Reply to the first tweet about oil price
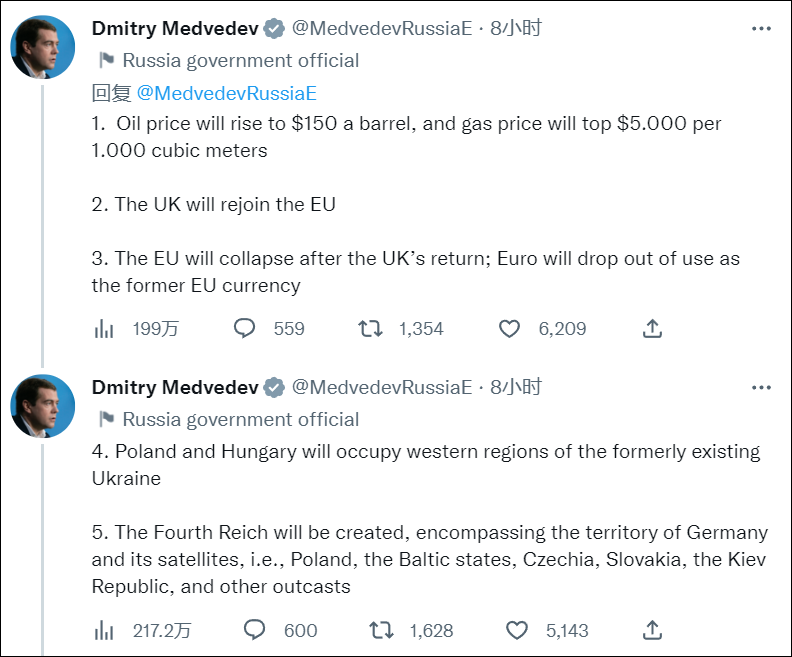 (x=245, y=328)
